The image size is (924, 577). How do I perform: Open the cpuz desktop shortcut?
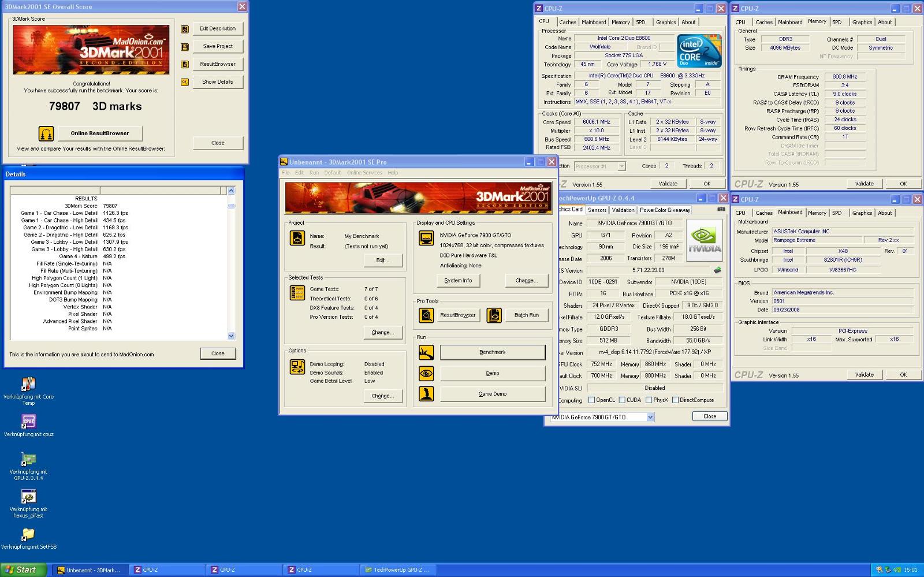[28, 422]
